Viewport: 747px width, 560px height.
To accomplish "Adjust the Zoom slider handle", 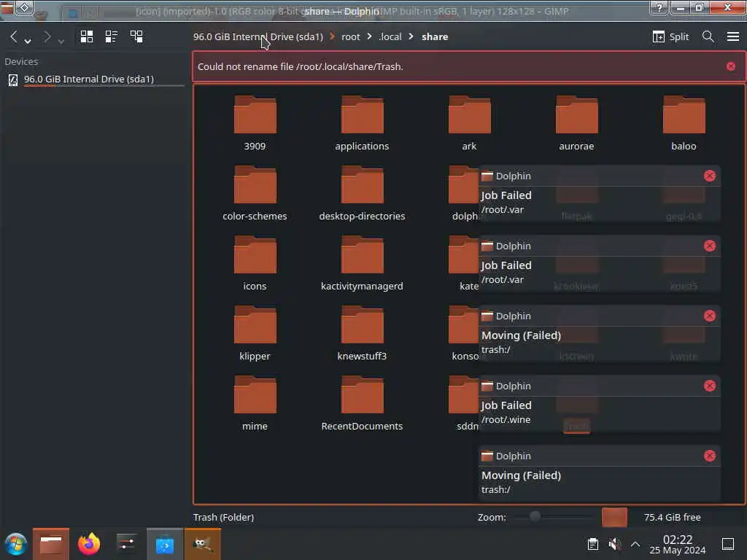I will pos(535,517).
